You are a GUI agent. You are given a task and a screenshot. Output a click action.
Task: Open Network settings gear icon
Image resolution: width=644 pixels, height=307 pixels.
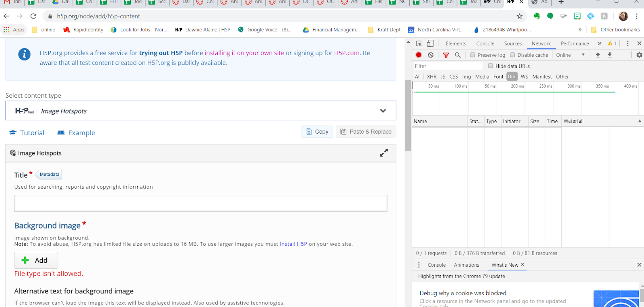tap(639, 55)
